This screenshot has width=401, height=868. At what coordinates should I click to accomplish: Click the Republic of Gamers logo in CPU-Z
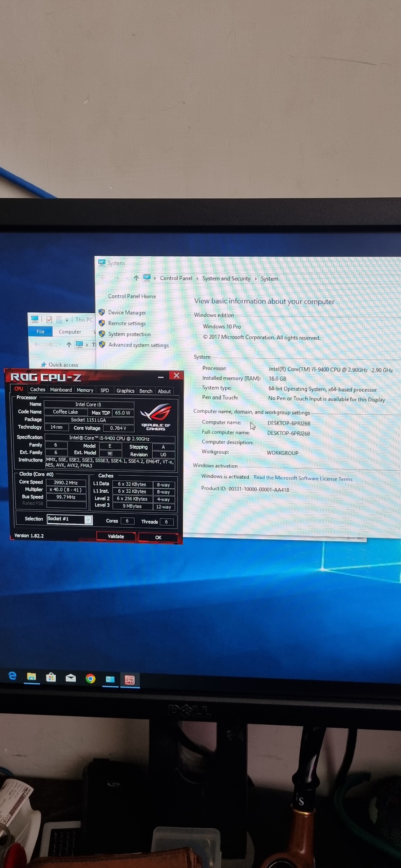click(x=156, y=417)
